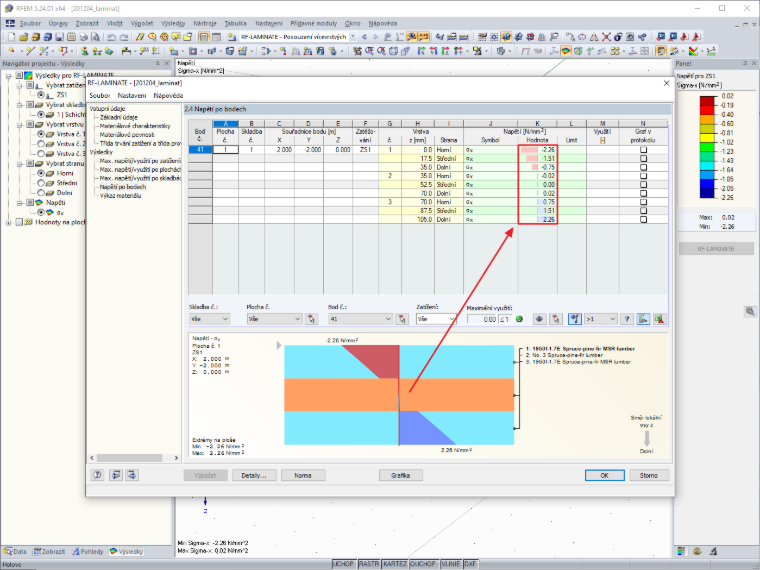Open the Nastavení menu in the RF-LAMINATE dialog
Image resolution: width=760 pixels, height=570 pixels.
132,95
